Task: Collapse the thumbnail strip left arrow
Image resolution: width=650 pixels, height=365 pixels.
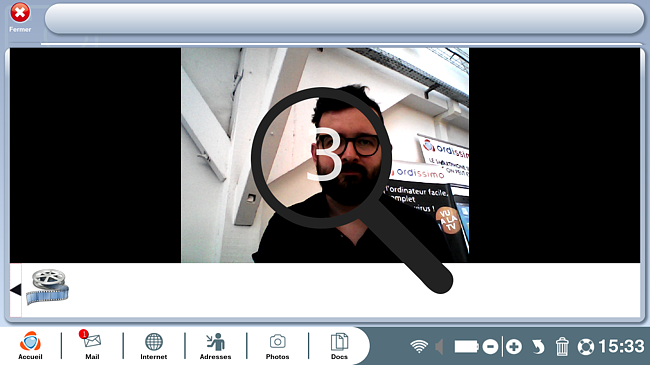Action: [16, 290]
